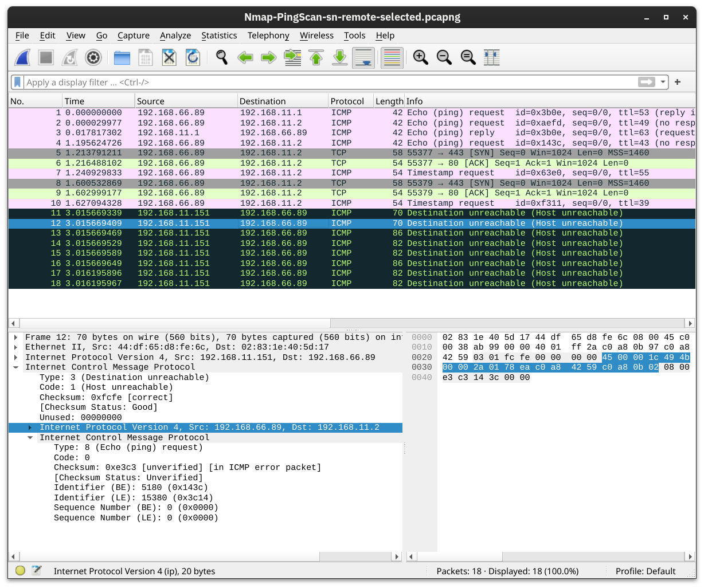Viewport: 704px width, 588px height.
Task: Open the capture options dialog
Action: coord(93,57)
